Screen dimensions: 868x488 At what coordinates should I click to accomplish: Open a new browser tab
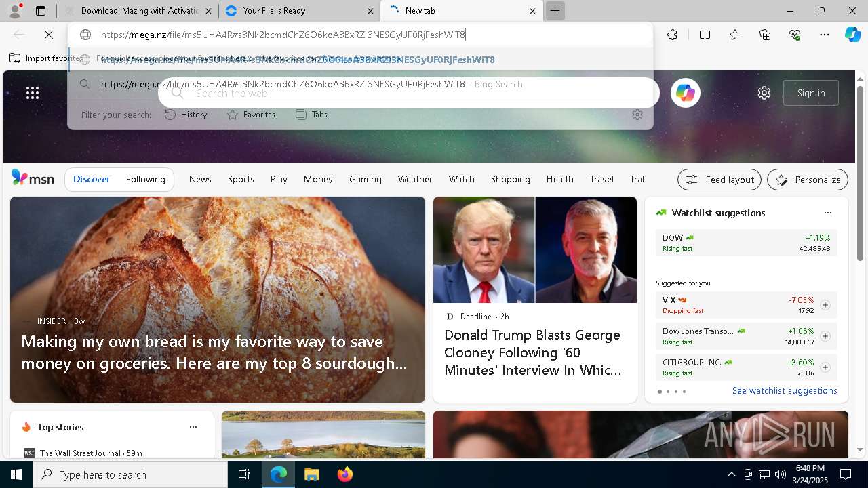tap(555, 11)
